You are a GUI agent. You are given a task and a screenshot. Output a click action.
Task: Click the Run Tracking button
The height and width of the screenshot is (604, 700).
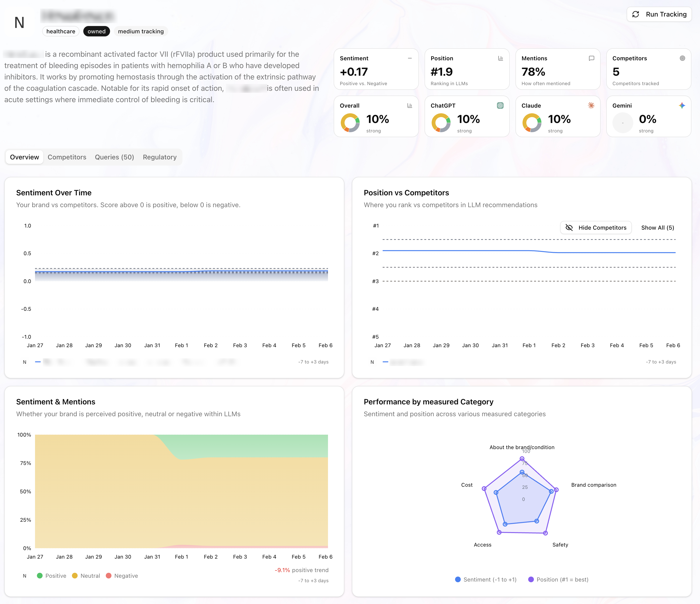(x=659, y=14)
